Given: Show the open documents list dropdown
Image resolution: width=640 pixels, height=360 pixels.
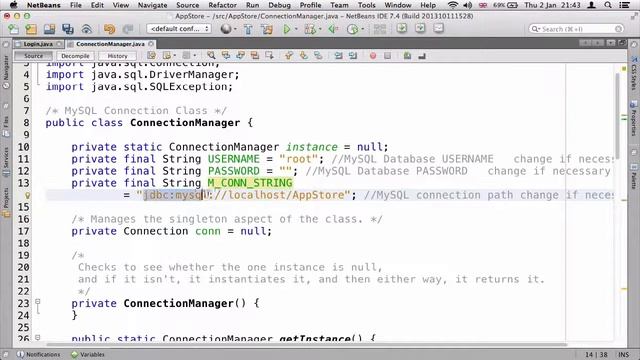Looking at the screenshot, I should pos(611,43).
